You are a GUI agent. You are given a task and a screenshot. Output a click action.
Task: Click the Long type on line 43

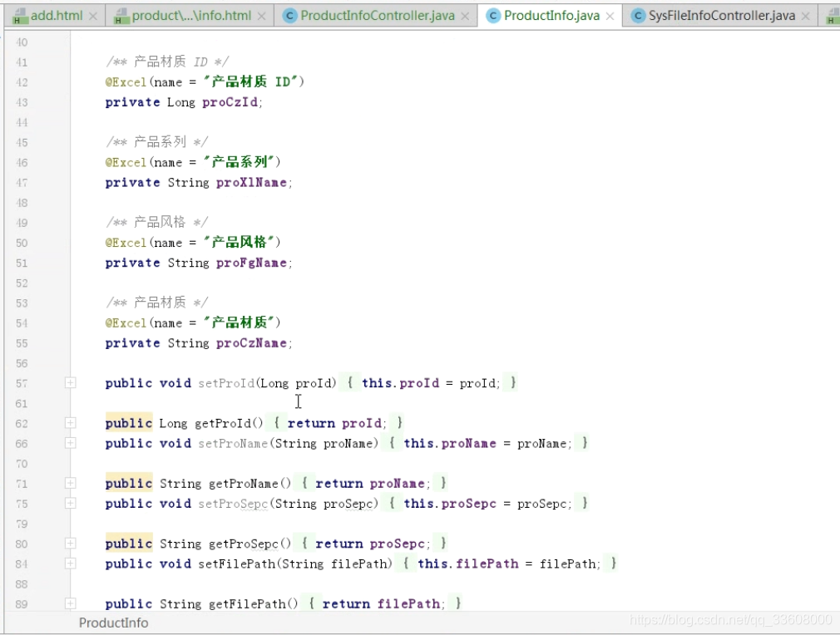point(181,102)
